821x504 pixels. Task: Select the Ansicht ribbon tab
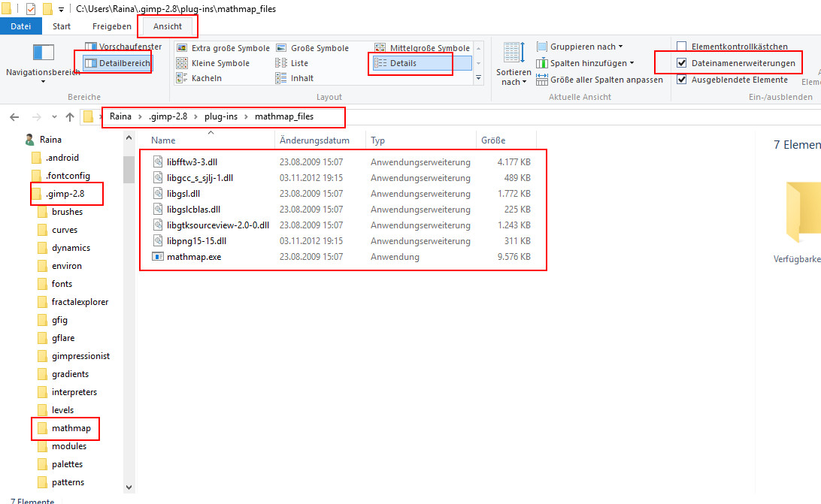pos(168,26)
